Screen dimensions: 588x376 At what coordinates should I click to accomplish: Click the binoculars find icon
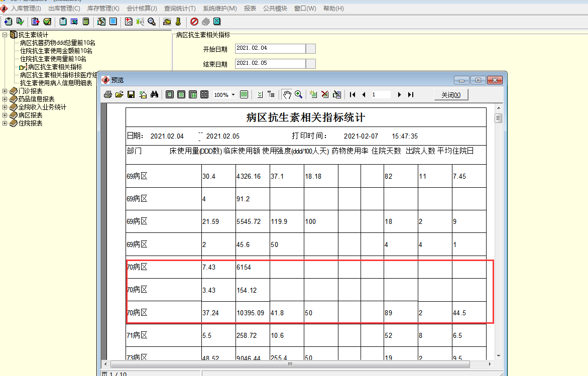pos(155,94)
